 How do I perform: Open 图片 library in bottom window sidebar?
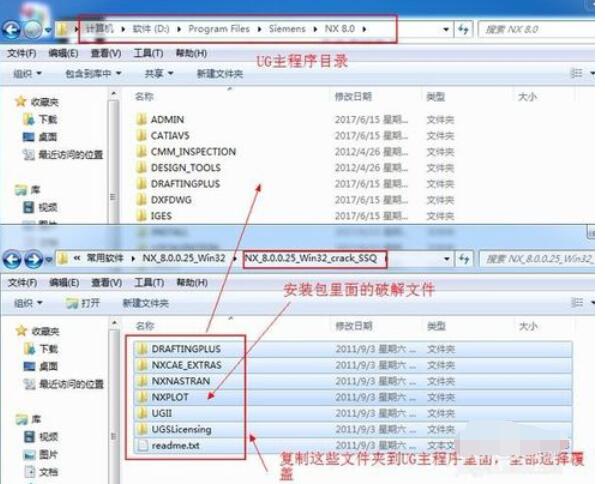[41, 454]
